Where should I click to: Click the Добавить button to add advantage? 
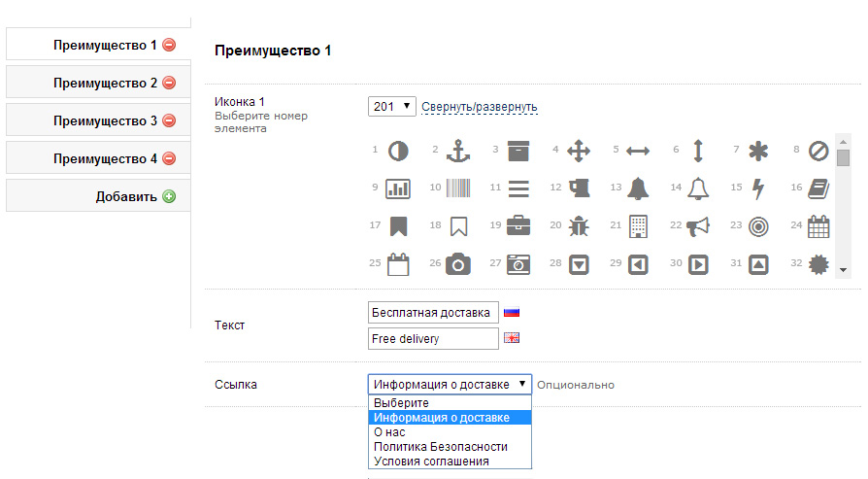tap(126, 196)
